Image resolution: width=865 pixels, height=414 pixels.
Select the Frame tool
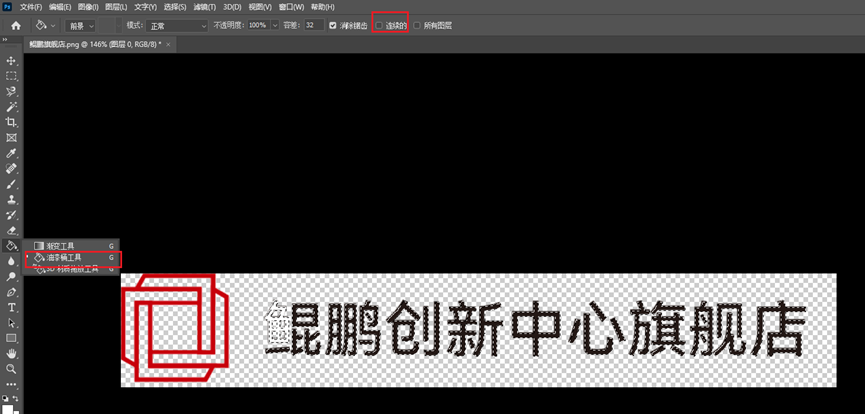click(11, 137)
